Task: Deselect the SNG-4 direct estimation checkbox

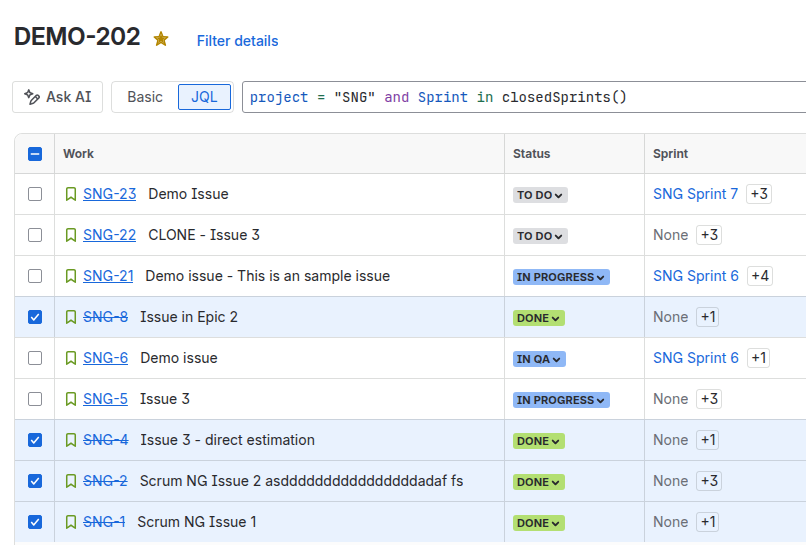Action: [x=35, y=440]
